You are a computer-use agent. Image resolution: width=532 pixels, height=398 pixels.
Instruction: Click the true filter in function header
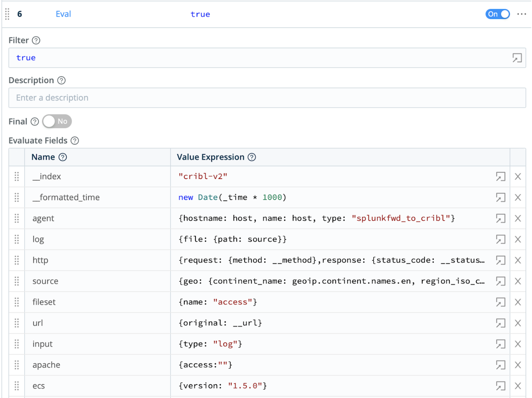[200, 14]
